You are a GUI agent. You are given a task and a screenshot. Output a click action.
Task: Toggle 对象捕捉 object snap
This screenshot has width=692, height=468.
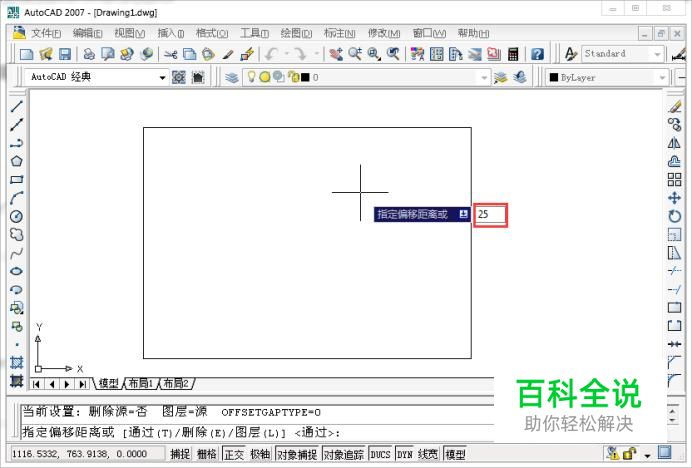[297, 454]
